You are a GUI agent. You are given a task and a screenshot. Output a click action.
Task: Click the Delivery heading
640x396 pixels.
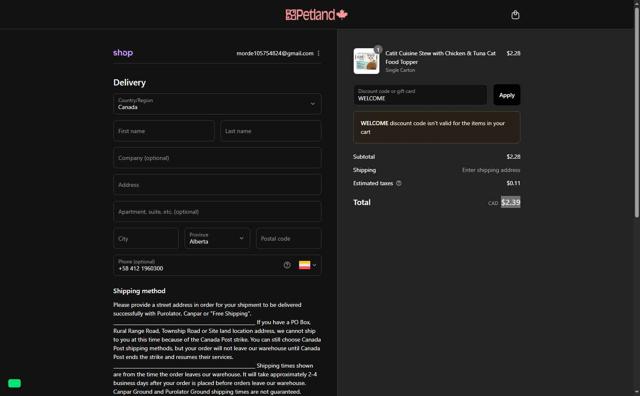(x=129, y=82)
